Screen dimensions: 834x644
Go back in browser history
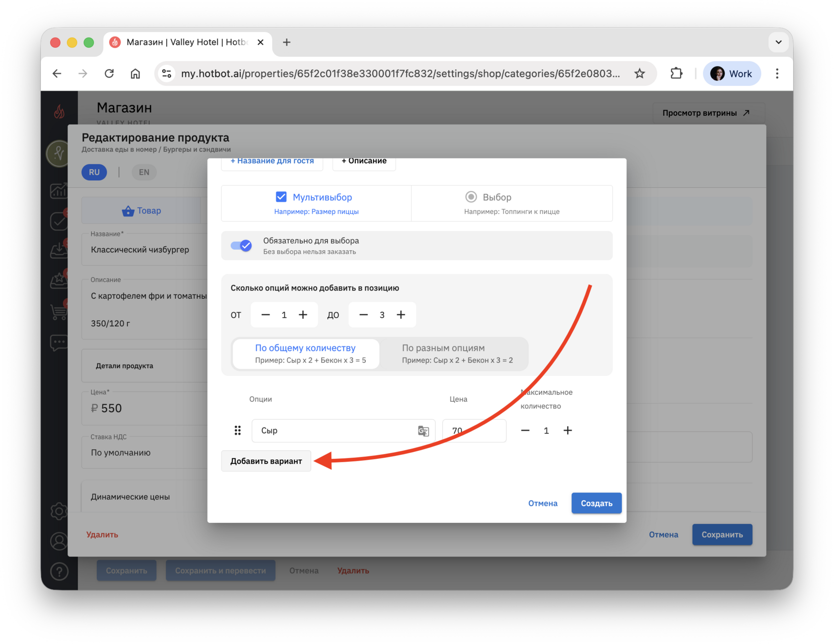tap(57, 73)
